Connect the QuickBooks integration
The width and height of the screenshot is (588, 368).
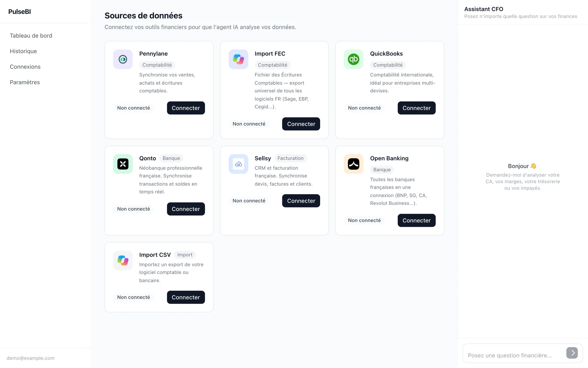416,108
